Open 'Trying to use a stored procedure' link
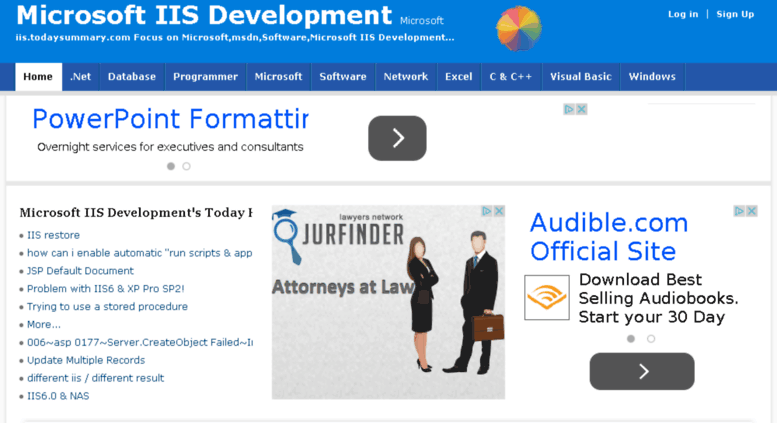 tap(107, 307)
